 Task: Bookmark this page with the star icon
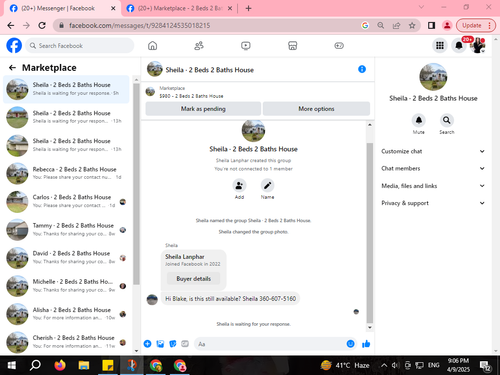(x=412, y=25)
